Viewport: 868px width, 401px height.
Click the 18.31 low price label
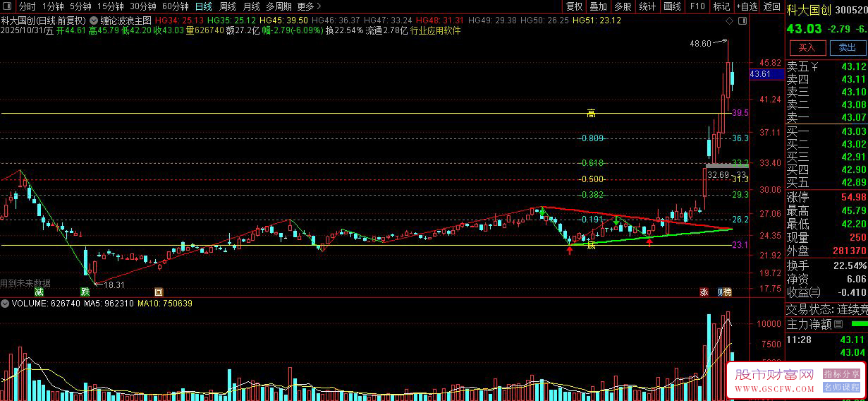click(x=114, y=285)
